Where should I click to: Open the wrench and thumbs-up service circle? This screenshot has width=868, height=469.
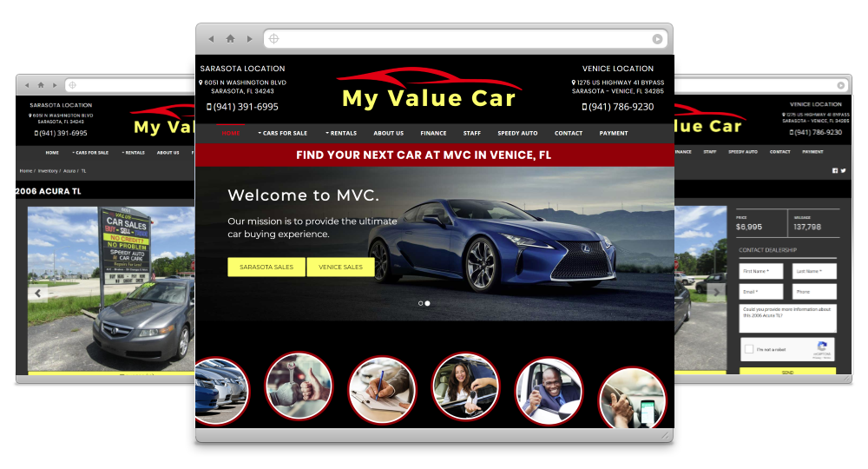pyautogui.click(x=299, y=386)
